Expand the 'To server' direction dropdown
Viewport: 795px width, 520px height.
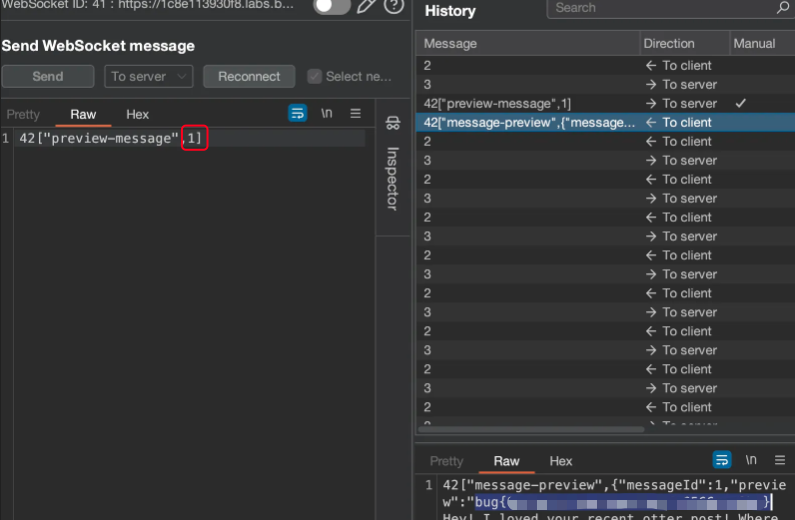click(x=149, y=76)
